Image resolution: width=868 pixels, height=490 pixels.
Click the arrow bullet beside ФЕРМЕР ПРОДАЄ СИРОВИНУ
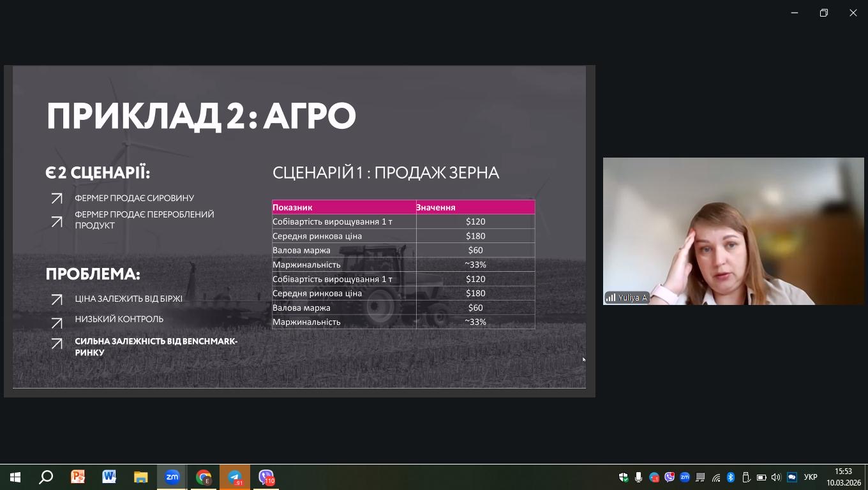coord(57,199)
